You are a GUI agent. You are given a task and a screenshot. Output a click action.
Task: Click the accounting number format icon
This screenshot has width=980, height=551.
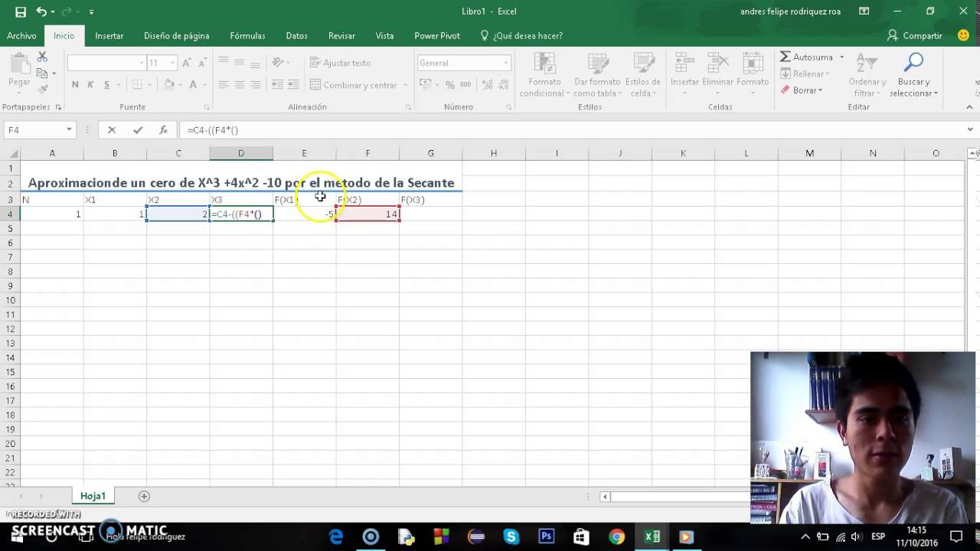coord(426,85)
